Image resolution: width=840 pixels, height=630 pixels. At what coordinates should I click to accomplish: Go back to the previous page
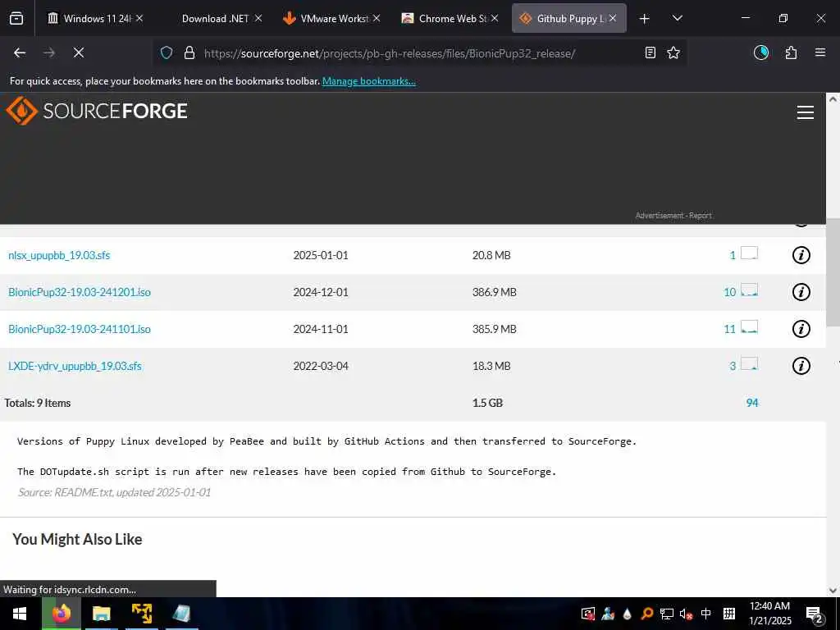pyautogui.click(x=20, y=52)
